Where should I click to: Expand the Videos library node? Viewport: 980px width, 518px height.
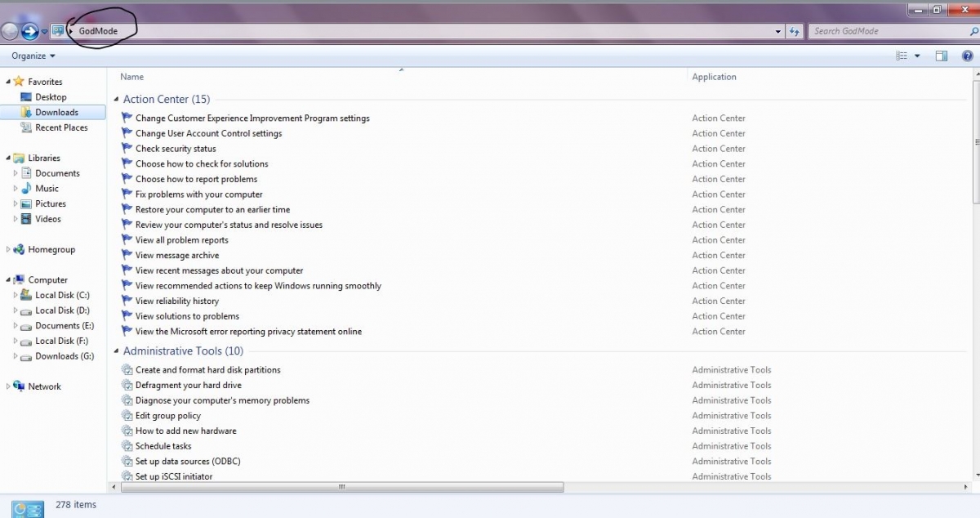click(16, 219)
